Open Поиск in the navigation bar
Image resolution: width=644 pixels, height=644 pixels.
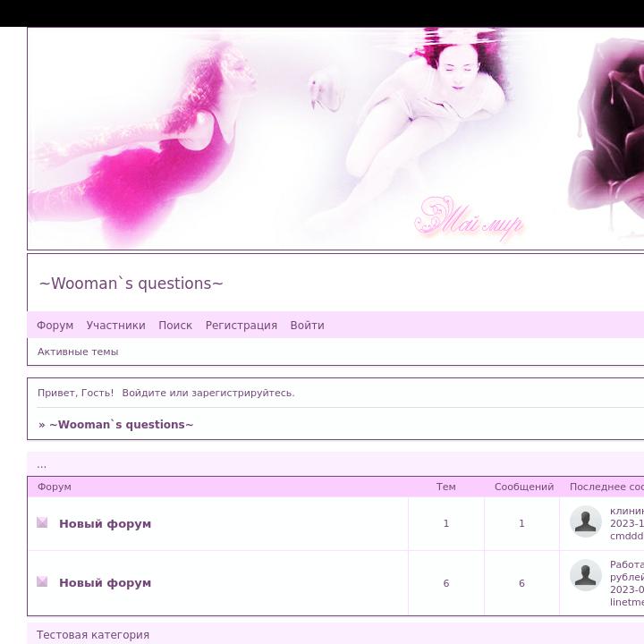[175, 326]
